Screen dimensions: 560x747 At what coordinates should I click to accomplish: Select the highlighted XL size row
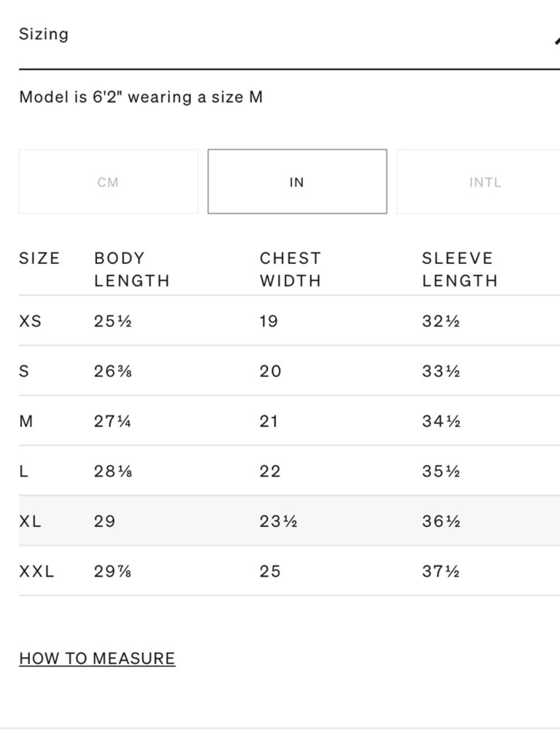290,521
